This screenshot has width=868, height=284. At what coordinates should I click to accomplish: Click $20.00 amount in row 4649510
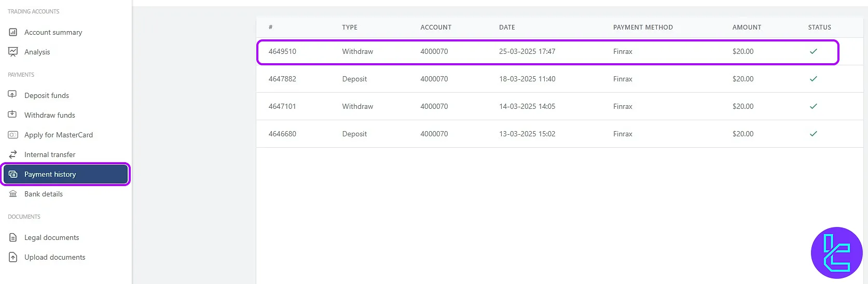click(x=743, y=51)
